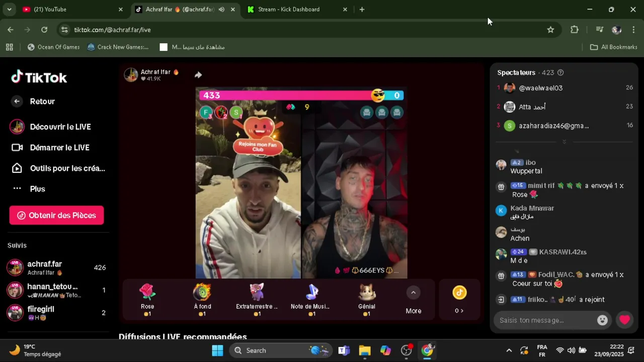Expand top viewers list chevron
Image resolution: width=644 pixels, height=362 pixels.
point(564,142)
